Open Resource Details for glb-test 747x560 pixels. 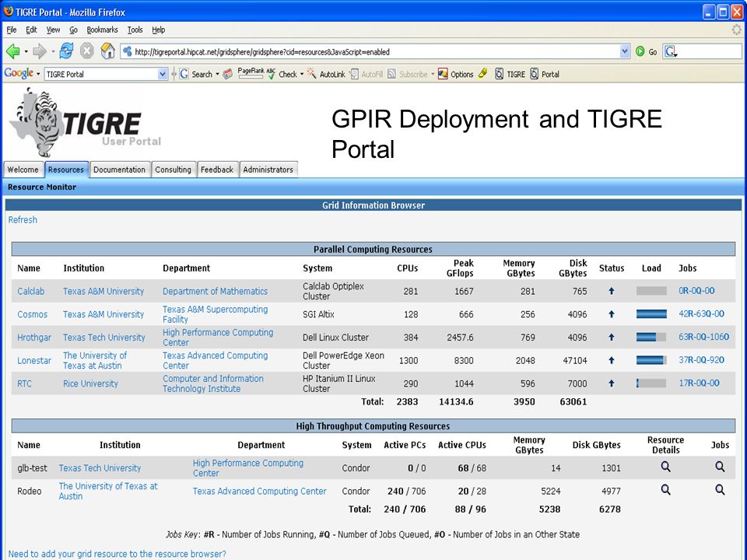pyautogui.click(x=665, y=467)
